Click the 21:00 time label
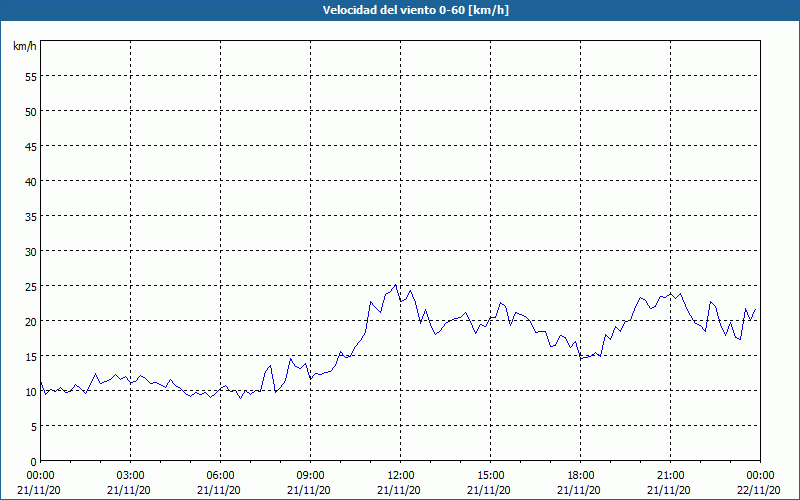 pyautogui.click(x=670, y=476)
